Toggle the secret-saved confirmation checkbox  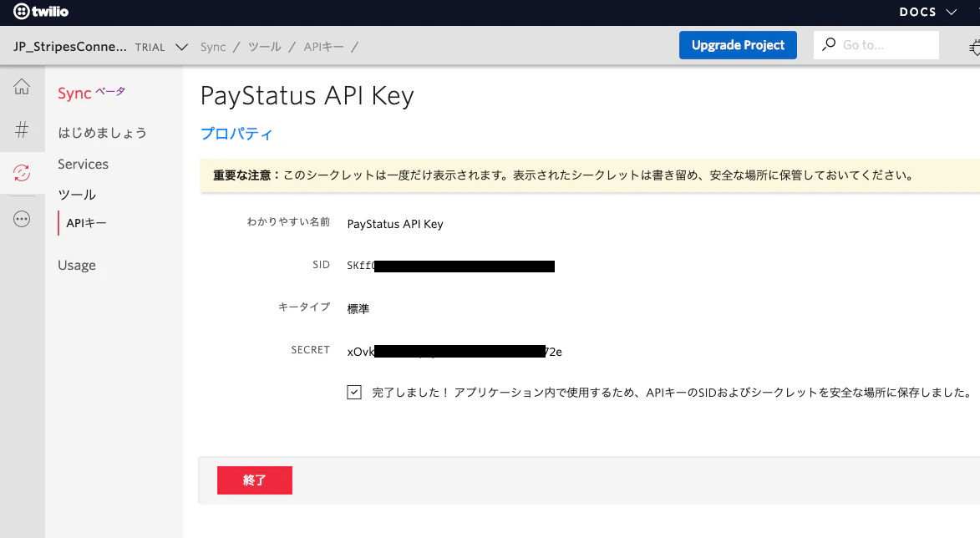tap(354, 393)
